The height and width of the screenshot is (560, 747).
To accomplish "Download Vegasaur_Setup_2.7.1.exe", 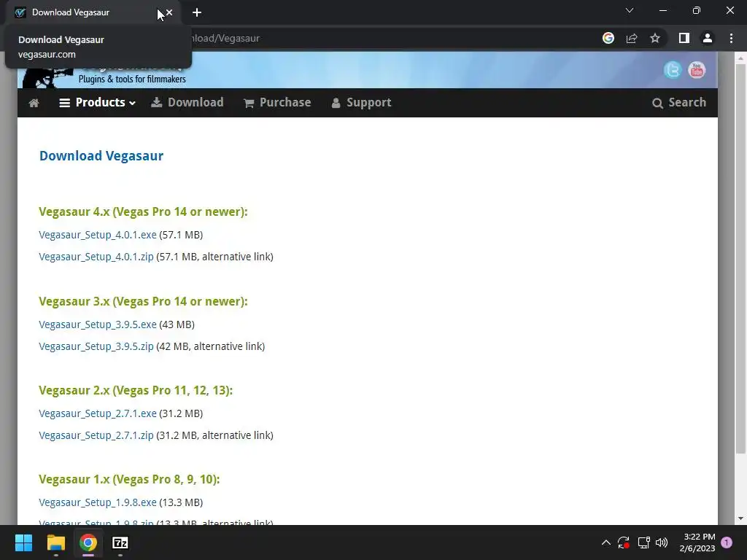I will pos(98,413).
